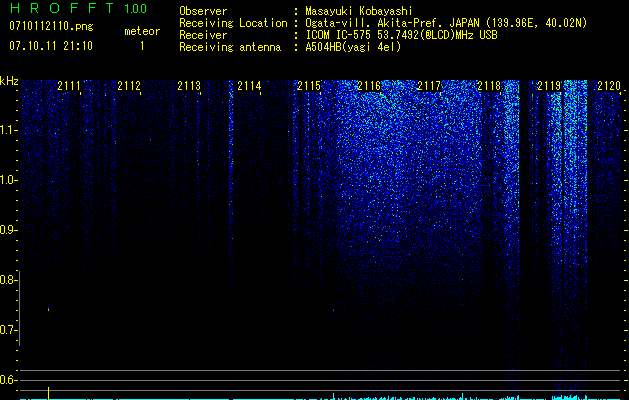Click the orange meteor echo near 0.74 kHz
Screen dimensions: 629x400
pyautogui.click(x=49, y=309)
